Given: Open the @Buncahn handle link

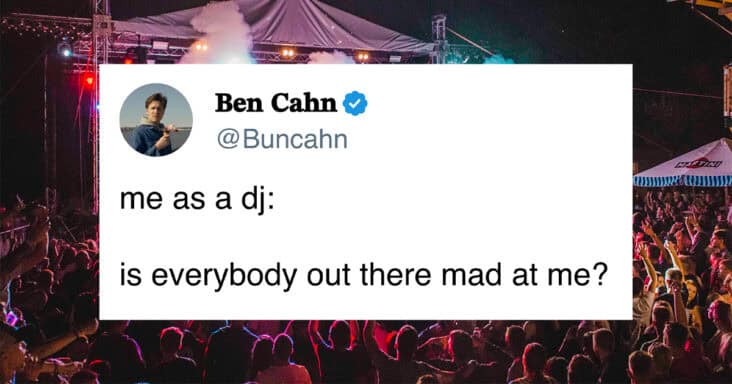Looking at the screenshot, I should tap(282, 140).
